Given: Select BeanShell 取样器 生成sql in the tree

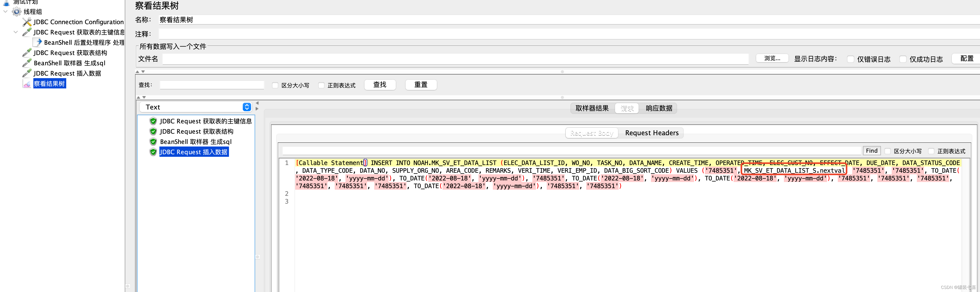Looking at the screenshot, I should coord(69,63).
